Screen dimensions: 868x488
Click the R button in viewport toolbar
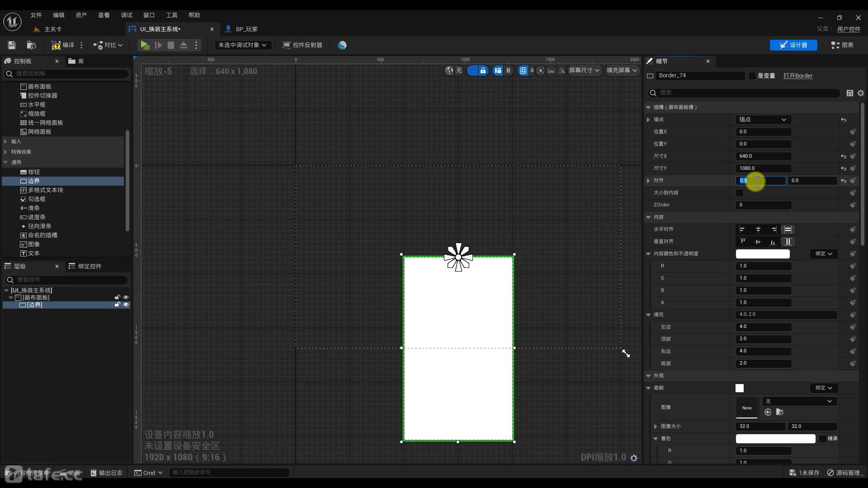coord(508,70)
